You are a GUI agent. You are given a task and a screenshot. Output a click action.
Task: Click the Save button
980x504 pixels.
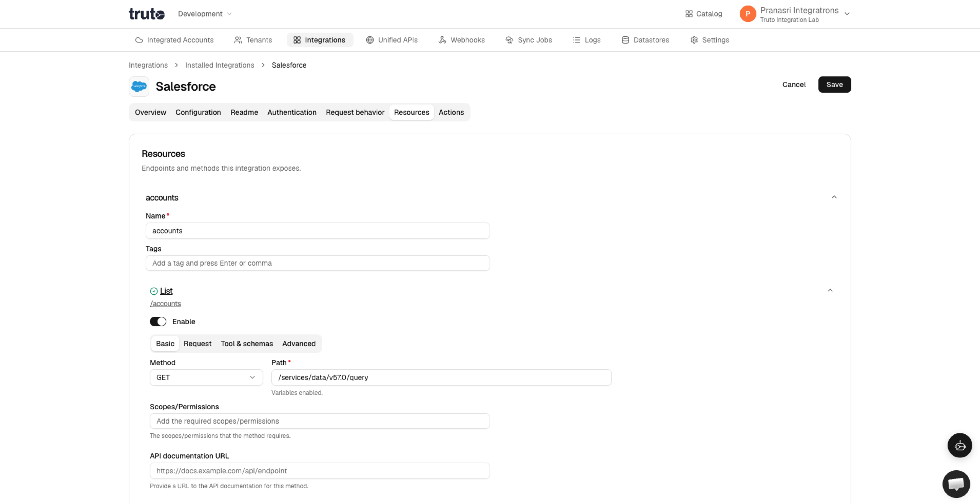tap(835, 85)
